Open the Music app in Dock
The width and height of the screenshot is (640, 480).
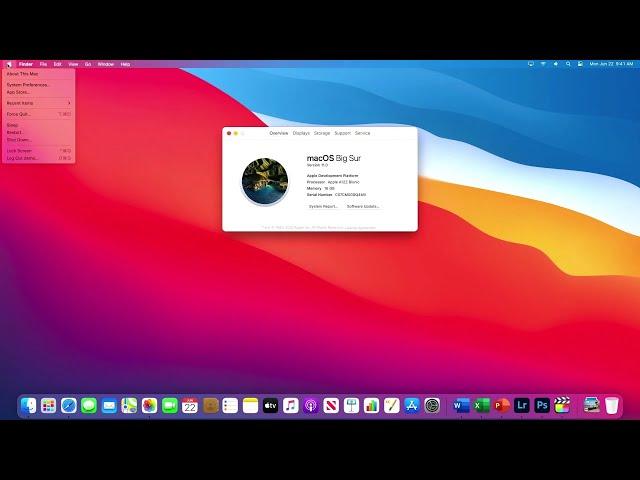[x=291, y=405]
